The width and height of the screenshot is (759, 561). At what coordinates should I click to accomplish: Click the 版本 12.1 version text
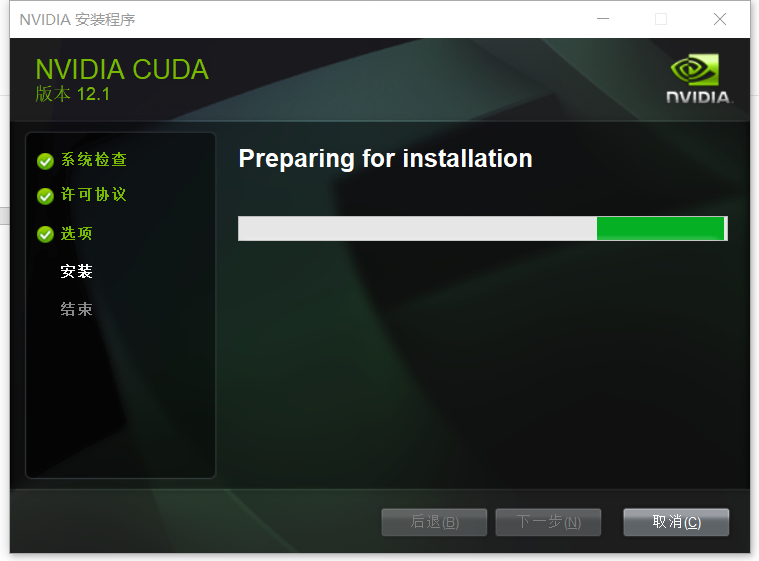pos(73,94)
